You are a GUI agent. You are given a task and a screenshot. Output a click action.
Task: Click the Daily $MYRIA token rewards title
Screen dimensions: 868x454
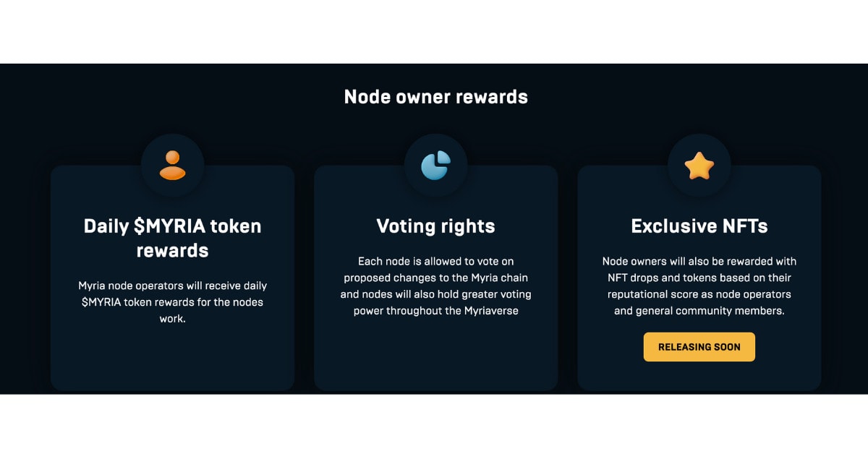pyautogui.click(x=173, y=238)
